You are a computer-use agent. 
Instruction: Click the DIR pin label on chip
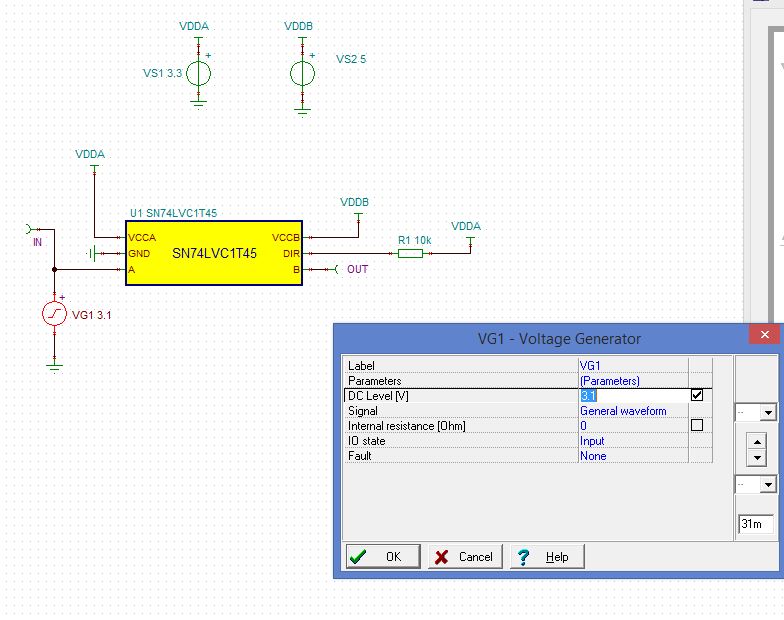[291, 254]
